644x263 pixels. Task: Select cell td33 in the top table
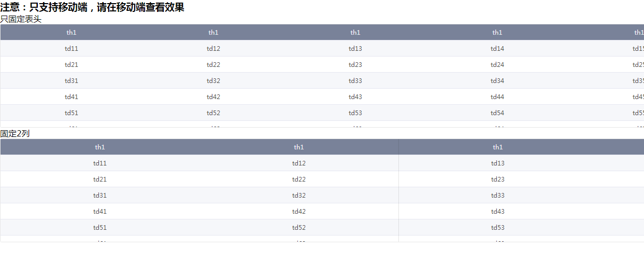point(355,81)
